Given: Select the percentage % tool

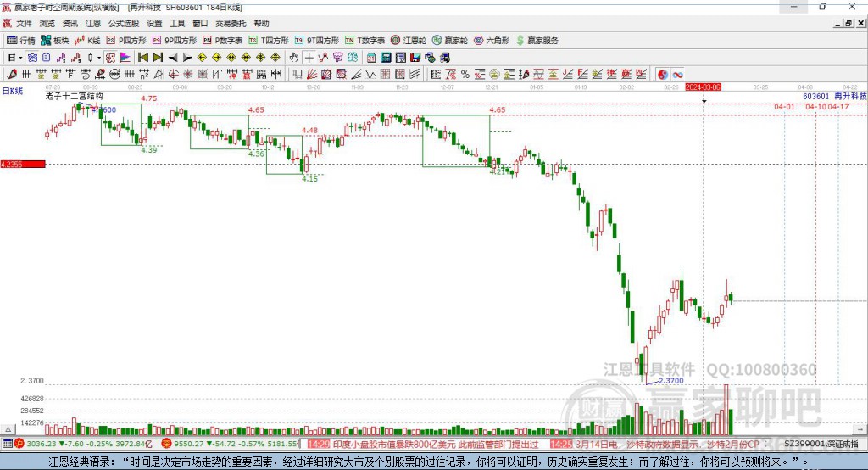Looking at the screenshot, I should [x=465, y=75].
